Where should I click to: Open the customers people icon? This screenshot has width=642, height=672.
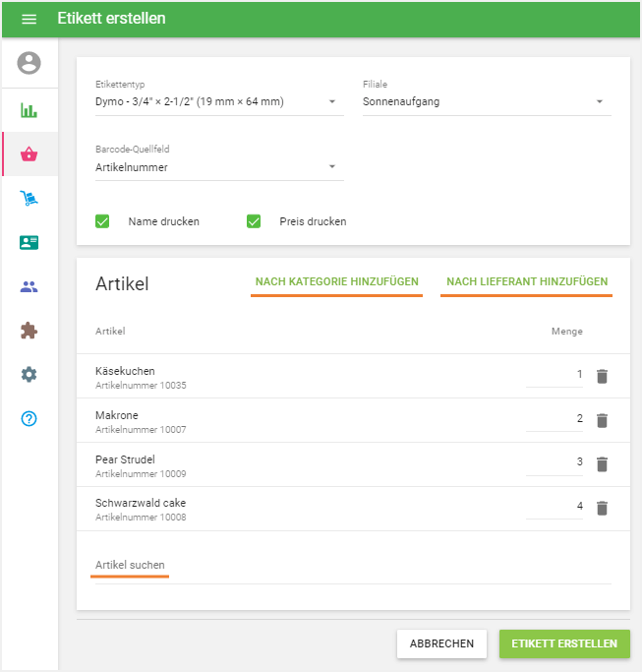29,287
